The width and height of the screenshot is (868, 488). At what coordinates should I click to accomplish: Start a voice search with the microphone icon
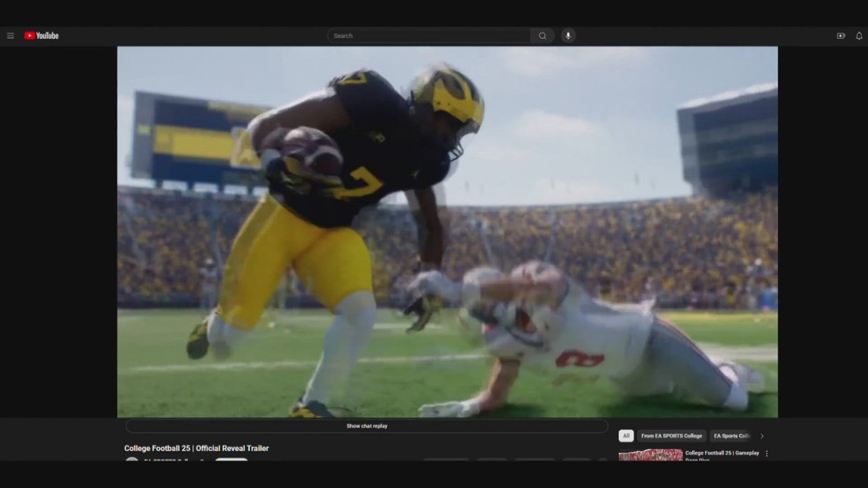[x=569, y=35]
